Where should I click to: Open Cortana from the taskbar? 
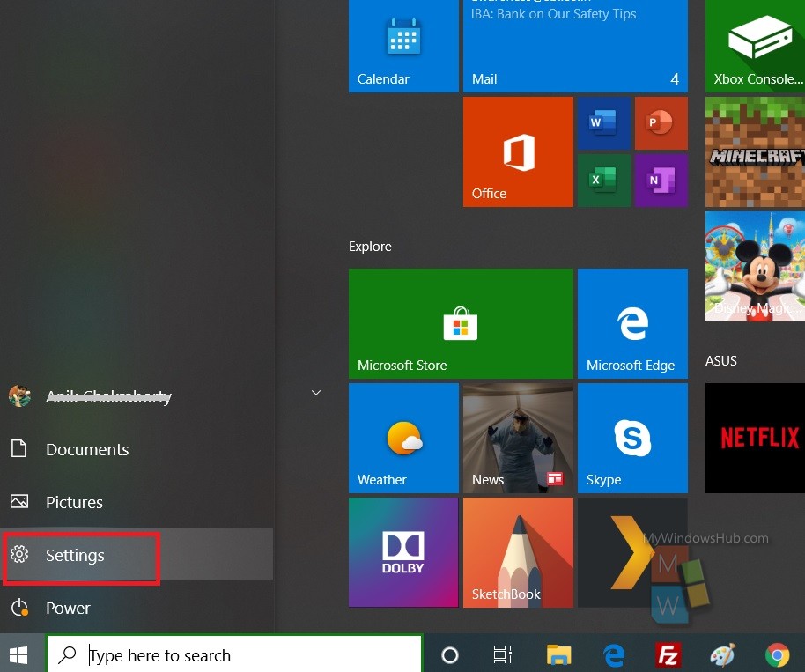(x=450, y=655)
